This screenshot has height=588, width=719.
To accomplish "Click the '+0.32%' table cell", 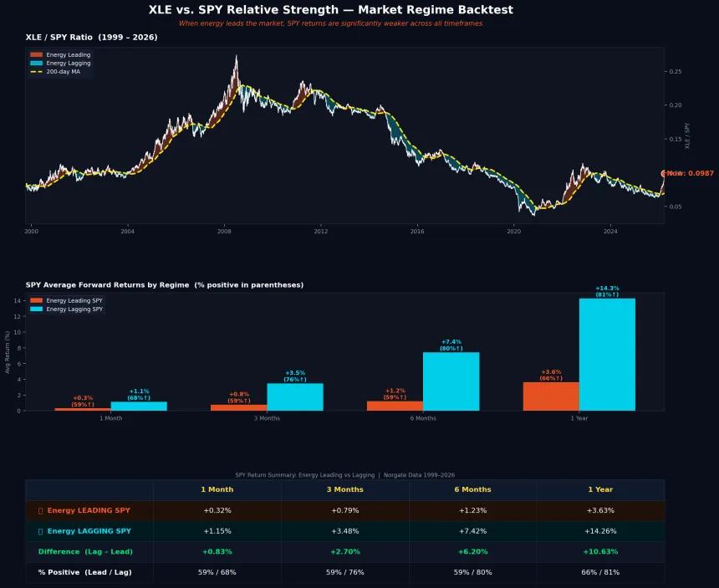I will 217,510.
